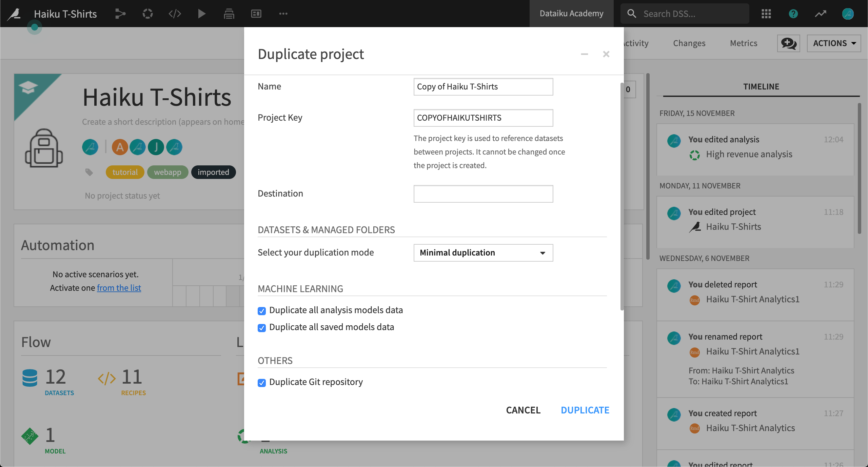Uncheck Duplicate all analysis models data
868x467 pixels.
coord(261,311)
